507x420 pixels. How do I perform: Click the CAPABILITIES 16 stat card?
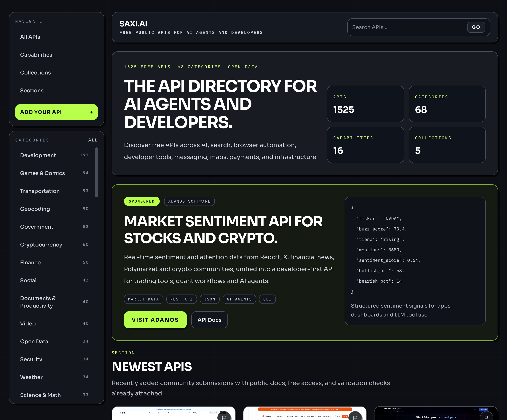click(365, 145)
